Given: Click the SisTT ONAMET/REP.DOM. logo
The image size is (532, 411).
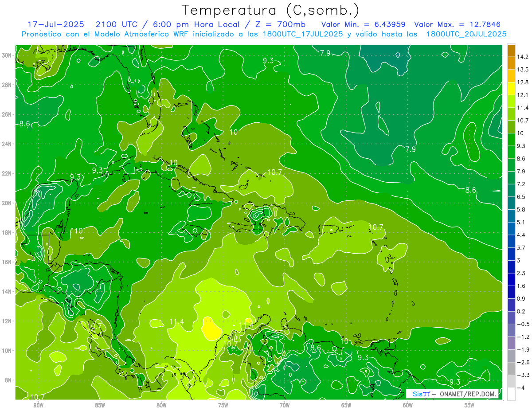Looking at the screenshot, I should pyautogui.click(x=453, y=394).
